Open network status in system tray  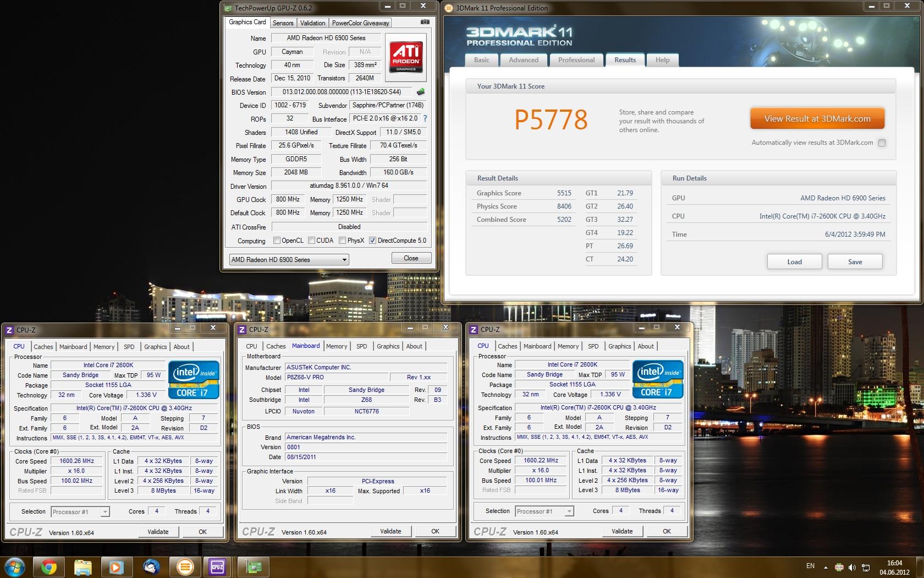pos(866,567)
